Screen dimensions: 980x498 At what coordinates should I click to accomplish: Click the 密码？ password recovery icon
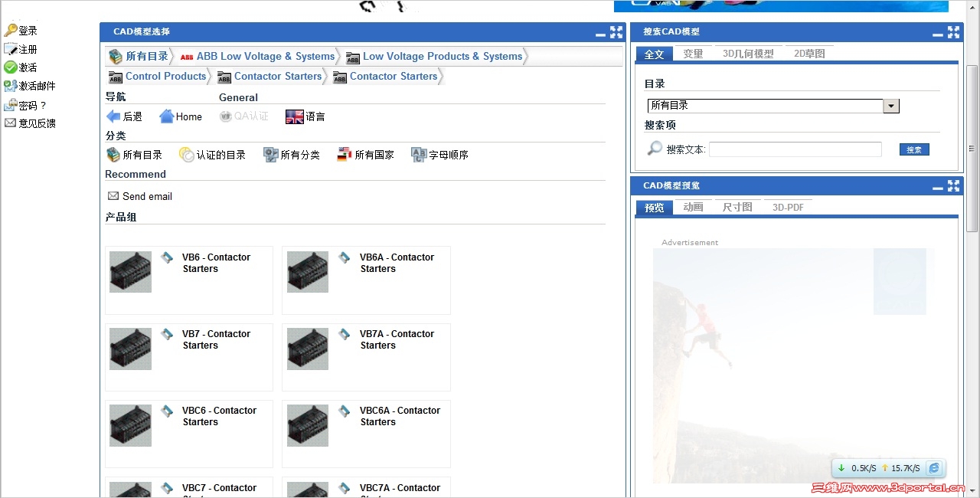[10, 105]
